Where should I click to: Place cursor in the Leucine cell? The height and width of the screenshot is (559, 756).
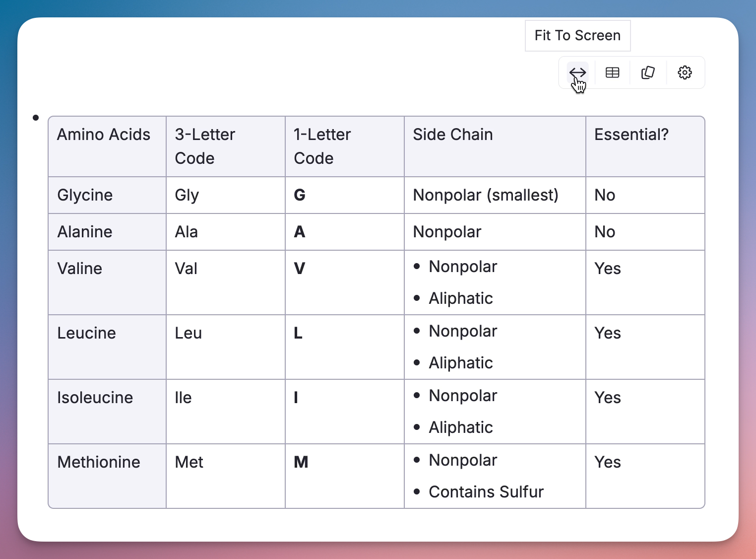(86, 333)
